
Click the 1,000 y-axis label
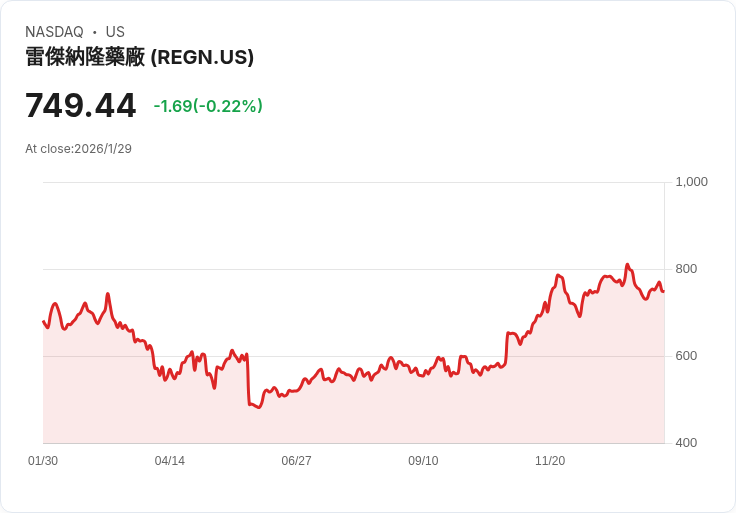[691, 182]
